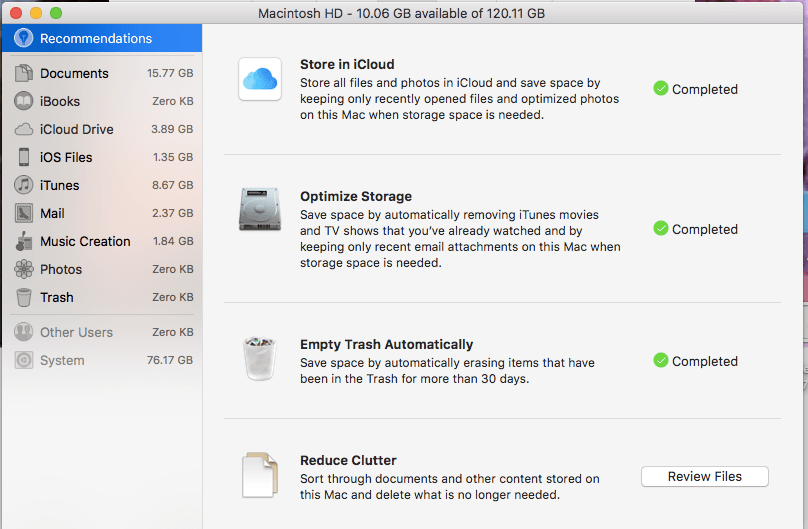Click the System gear icon
This screenshot has width=808, height=529.
coord(24,360)
